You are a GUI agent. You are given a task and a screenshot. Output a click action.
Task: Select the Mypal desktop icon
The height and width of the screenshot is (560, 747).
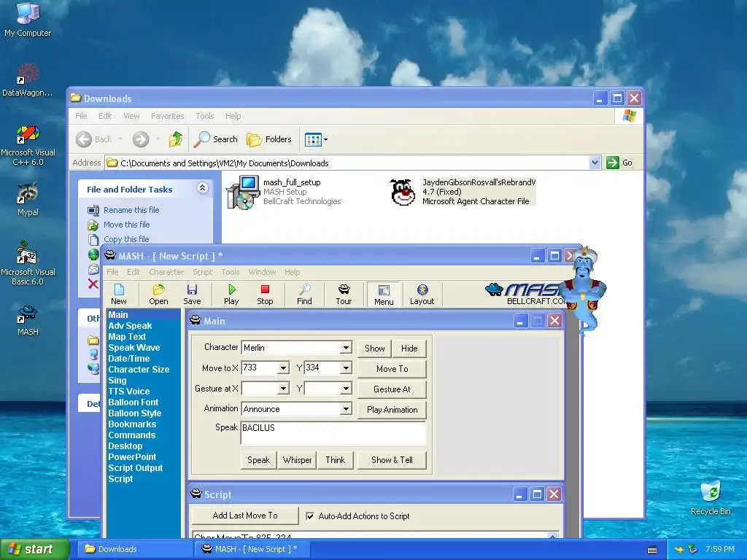[x=28, y=199]
